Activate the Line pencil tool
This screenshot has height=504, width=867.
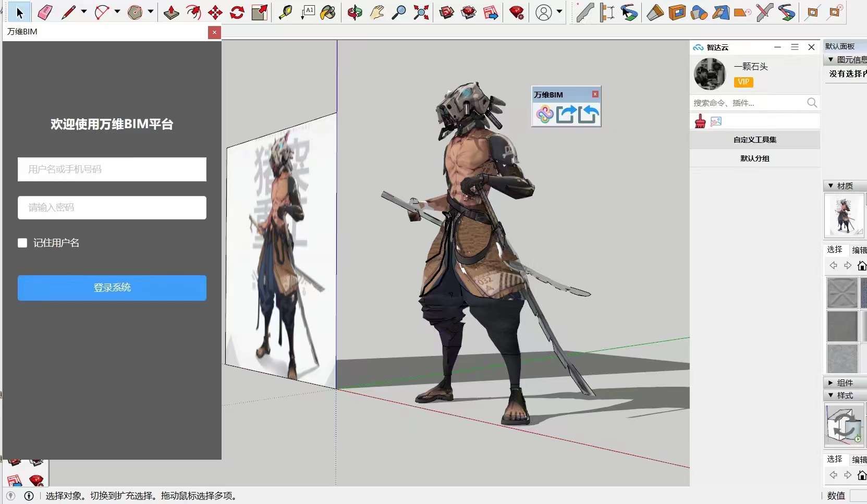[68, 13]
